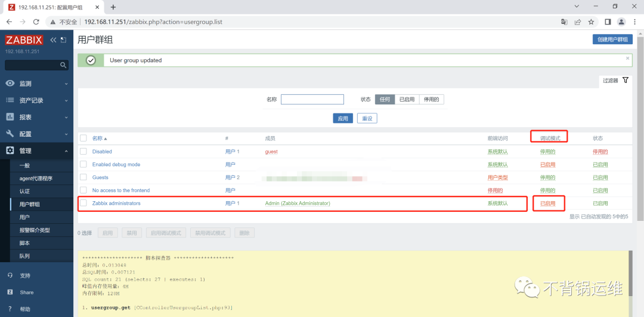Open the browser profile avatar

[621, 22]
